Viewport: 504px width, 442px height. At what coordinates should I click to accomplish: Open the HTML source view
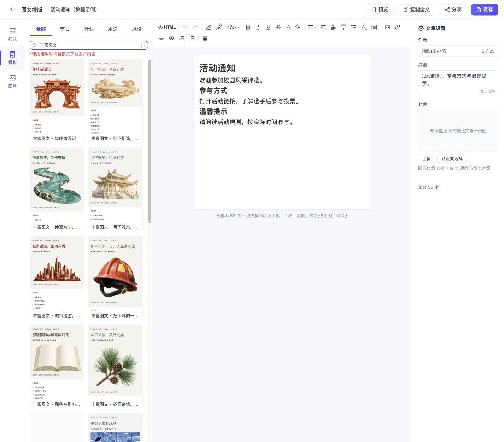pyautogui.click(x=167, y=27)
